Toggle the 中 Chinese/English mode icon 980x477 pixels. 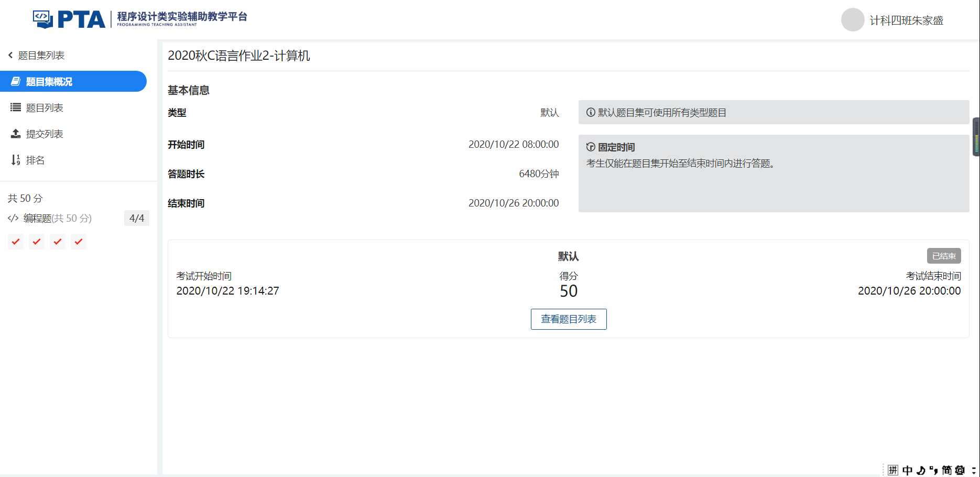pos(907,470)
